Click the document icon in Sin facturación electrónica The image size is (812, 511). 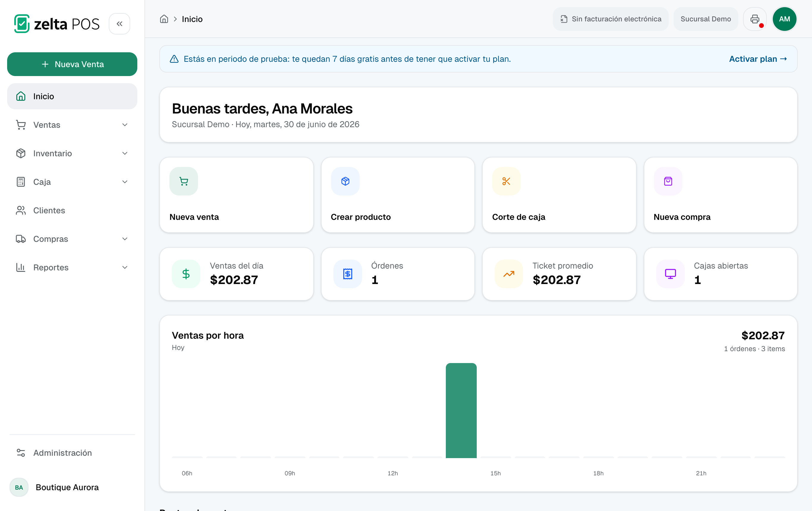(564, 19)
